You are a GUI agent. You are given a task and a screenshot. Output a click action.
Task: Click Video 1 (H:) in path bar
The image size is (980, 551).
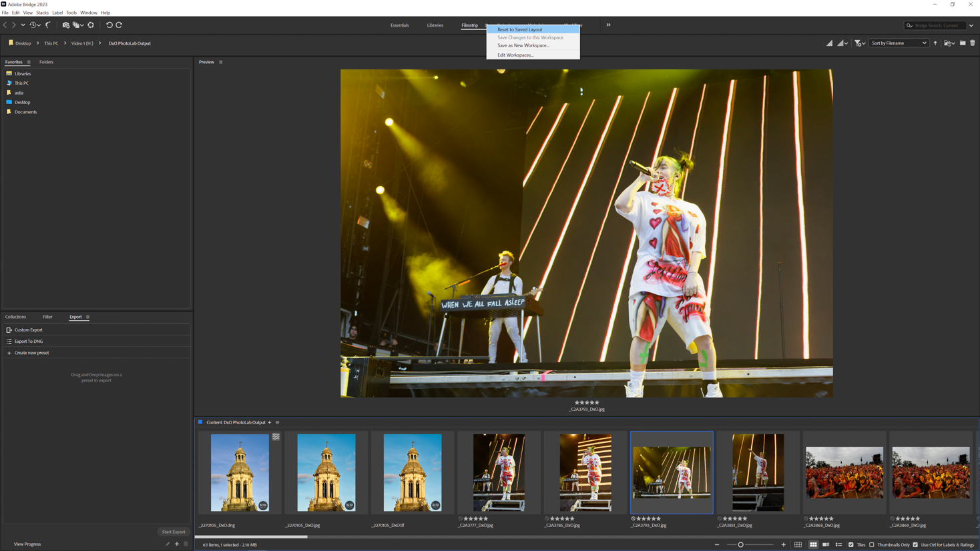[x=82, y=43]
